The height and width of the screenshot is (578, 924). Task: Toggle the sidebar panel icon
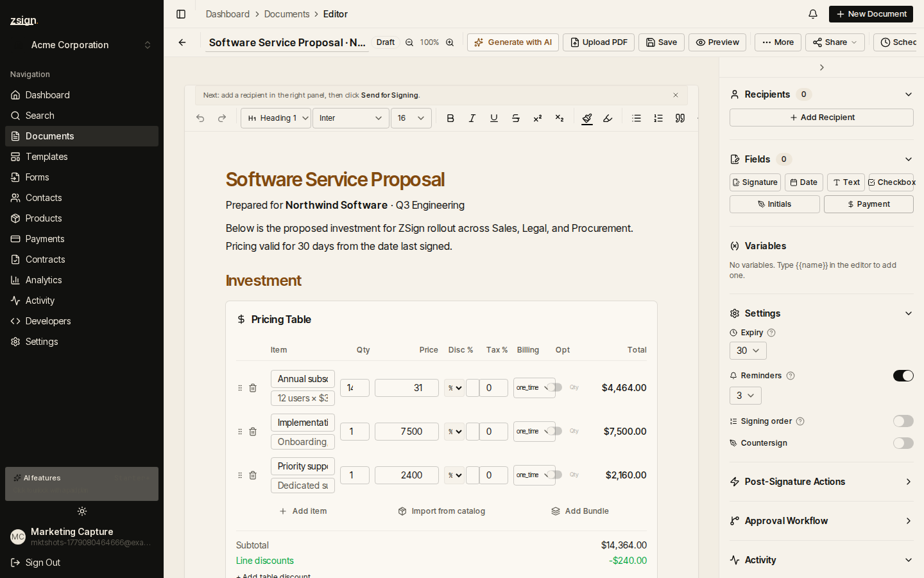point(181,14)
